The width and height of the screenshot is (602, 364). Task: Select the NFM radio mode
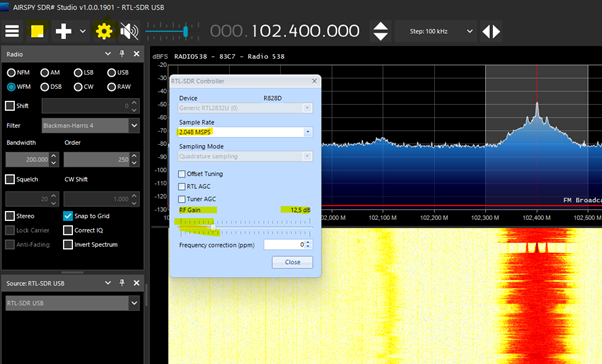coord(18,73)
